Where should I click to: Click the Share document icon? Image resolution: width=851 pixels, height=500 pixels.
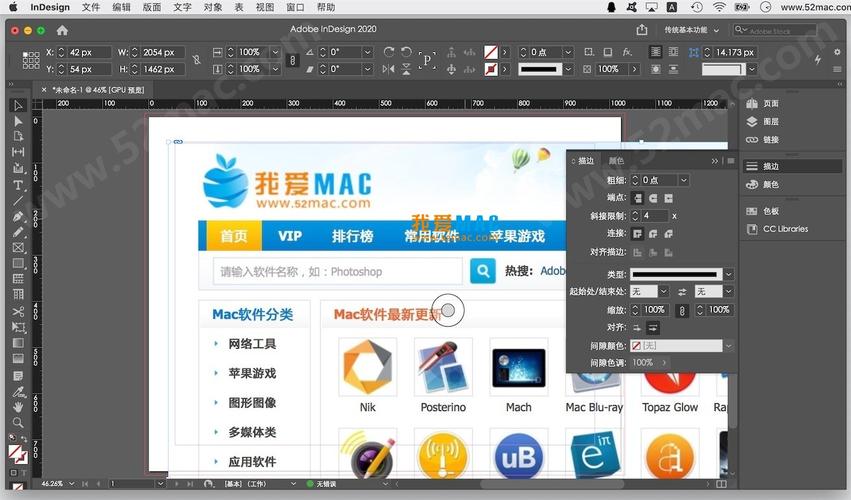642,30
